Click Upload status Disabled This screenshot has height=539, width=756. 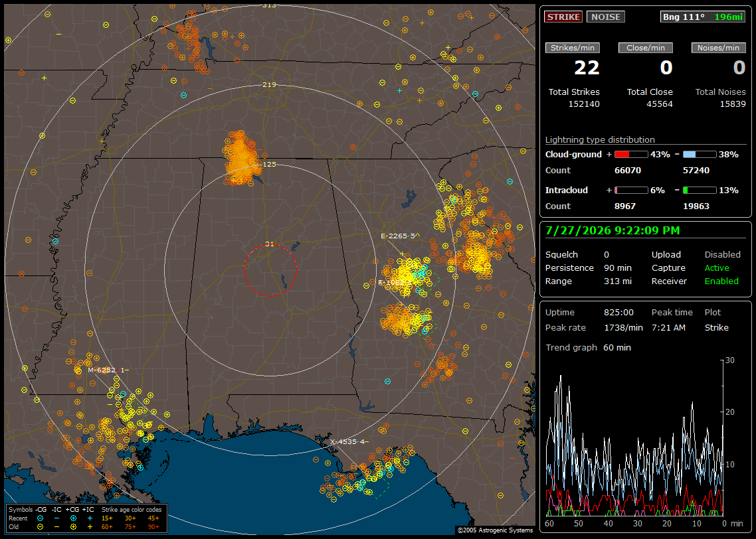coord(722,255)
